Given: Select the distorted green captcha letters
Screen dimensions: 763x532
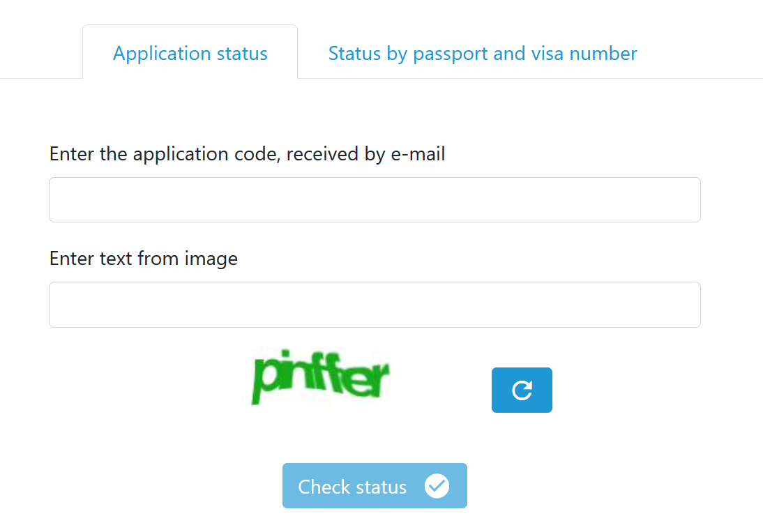Looking at the screenshot, I should pyautogui.click(x=319, y=377).
